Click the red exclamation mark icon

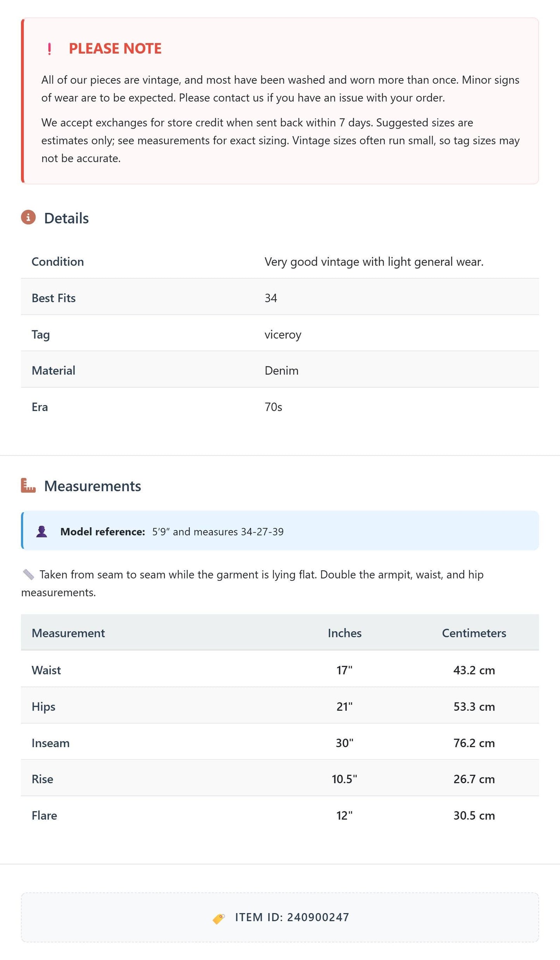[49, 49]
